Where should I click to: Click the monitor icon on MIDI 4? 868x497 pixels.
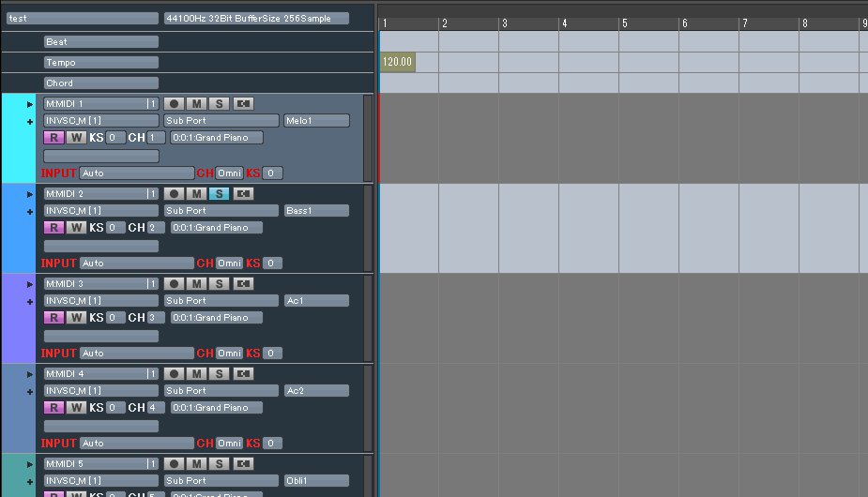[244, 373]
